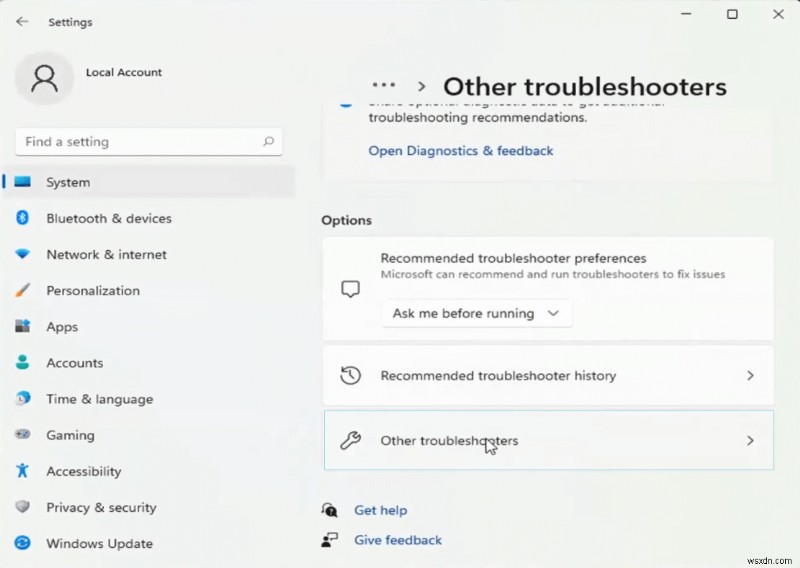Select Time & language
Viewport: 800px width, 568px height.
[149, 399]
